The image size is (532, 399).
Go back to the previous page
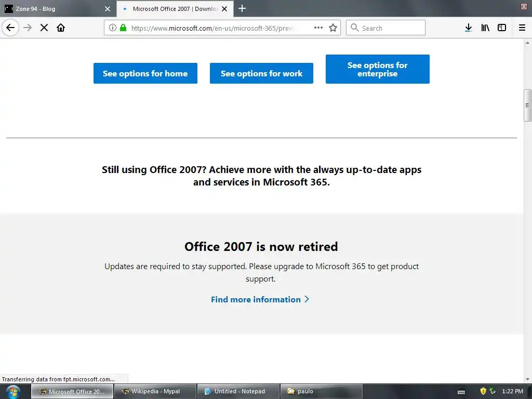click(x=10, y=28)
